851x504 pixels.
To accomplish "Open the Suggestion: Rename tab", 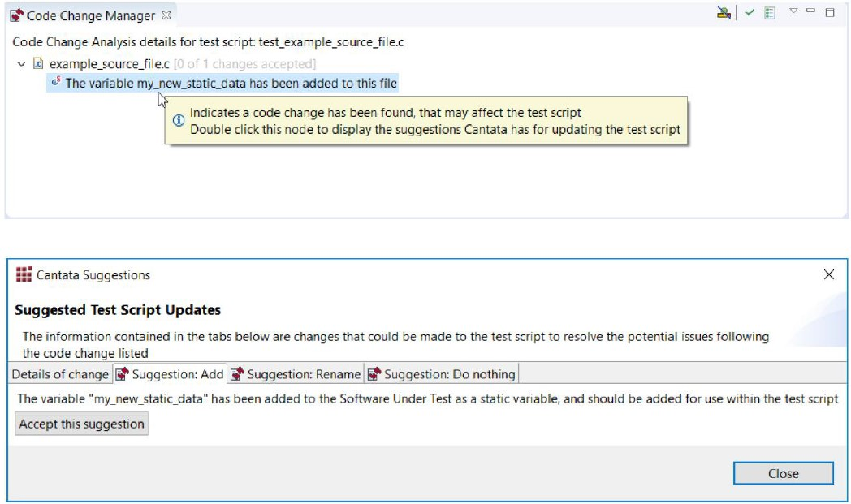I will tap(296, 374).
